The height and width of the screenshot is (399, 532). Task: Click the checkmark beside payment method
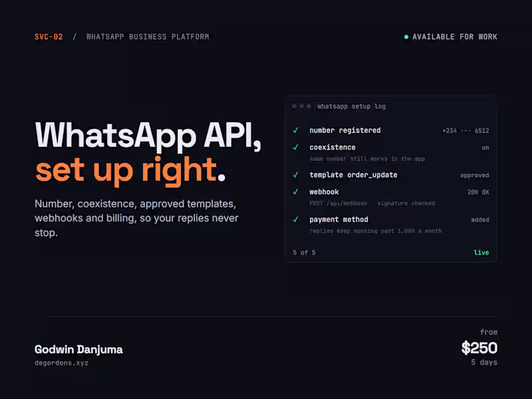pyautogui.click(x=295, y=219)
